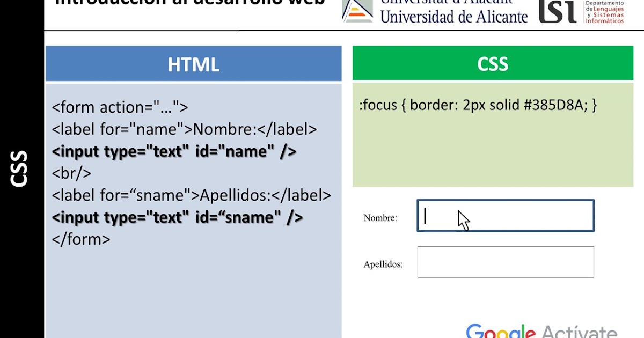The image size is (644, 338).
Task: Click the Apellidos: form label
Action: click(x=383, y=264)
